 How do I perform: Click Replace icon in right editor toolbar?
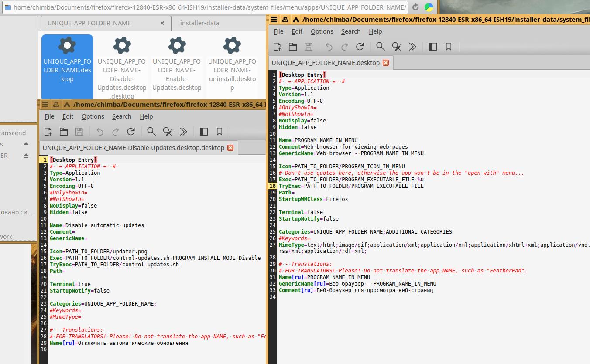397,47
